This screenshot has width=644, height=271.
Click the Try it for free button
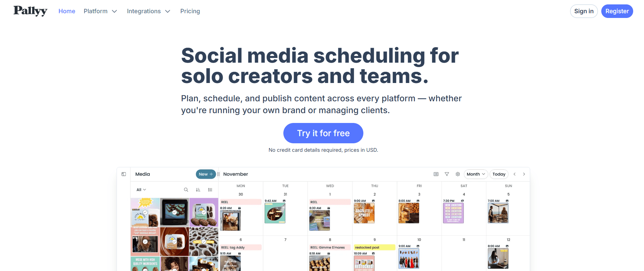323,133
